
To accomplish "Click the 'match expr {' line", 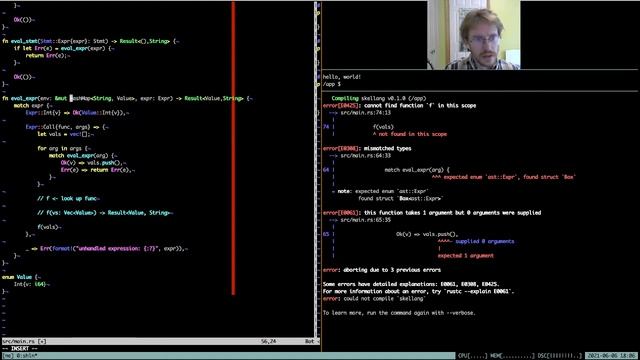I will [33, 106].
